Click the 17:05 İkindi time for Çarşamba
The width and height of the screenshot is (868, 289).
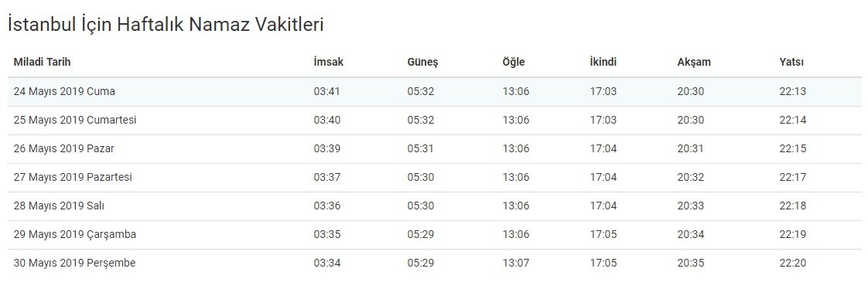tap(603, 235)
